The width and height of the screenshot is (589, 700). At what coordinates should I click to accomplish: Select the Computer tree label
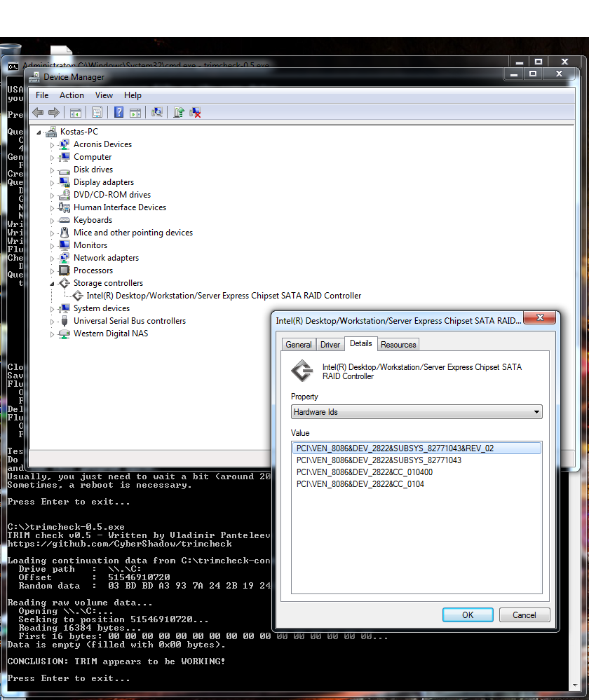click(x=93, y=157)
